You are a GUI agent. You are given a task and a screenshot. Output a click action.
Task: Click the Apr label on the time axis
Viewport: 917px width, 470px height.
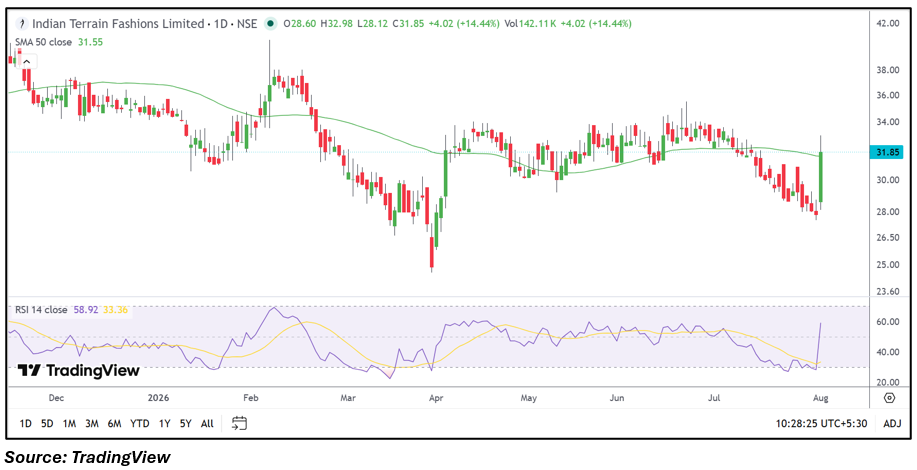435,398
